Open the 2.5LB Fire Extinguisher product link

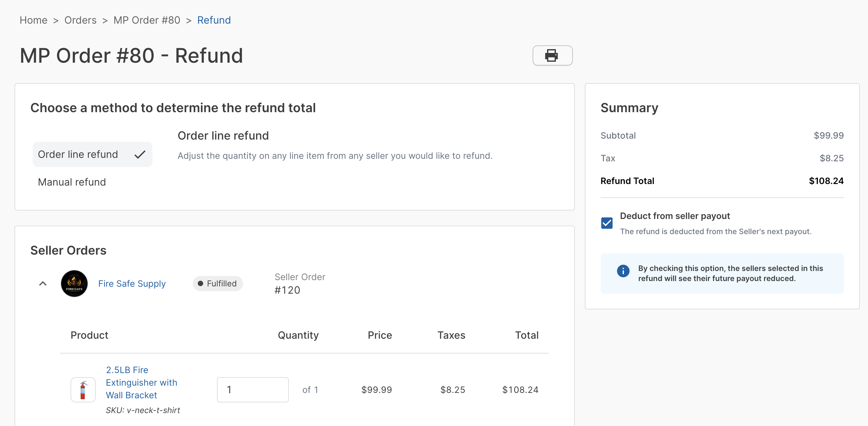pyautogui.click(x=141, y=383)
